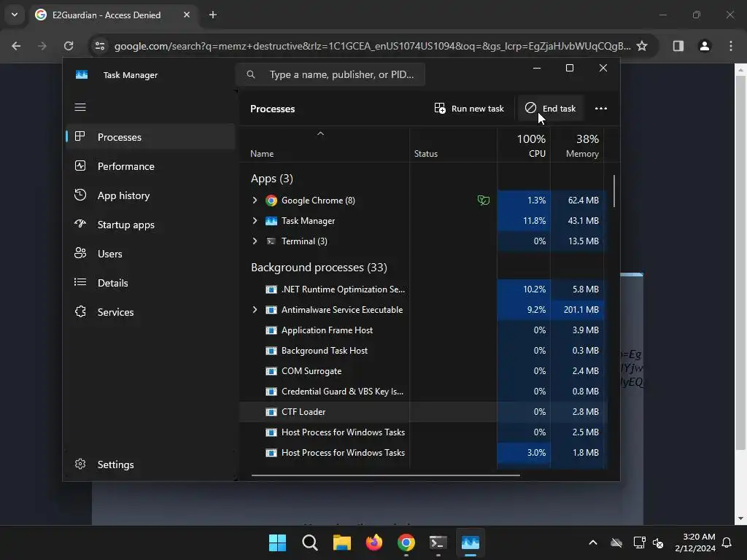Open the three-dot more options menu
The width and height of the screenshot is (747, 560).
pos(601,109)
